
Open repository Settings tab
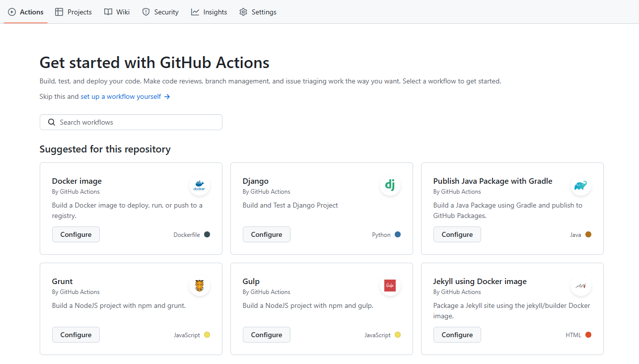coord(258,12)
